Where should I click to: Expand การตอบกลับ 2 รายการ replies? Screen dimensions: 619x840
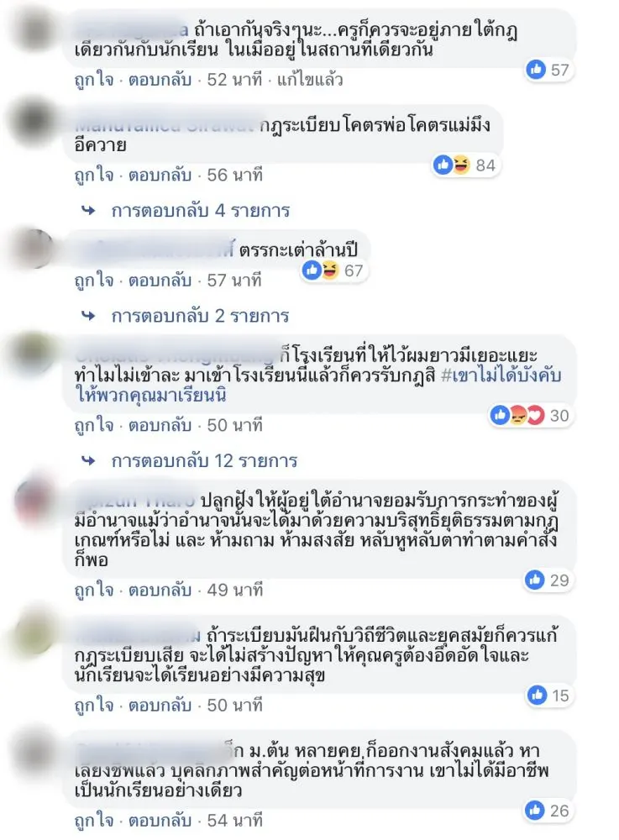click(200, 316)
